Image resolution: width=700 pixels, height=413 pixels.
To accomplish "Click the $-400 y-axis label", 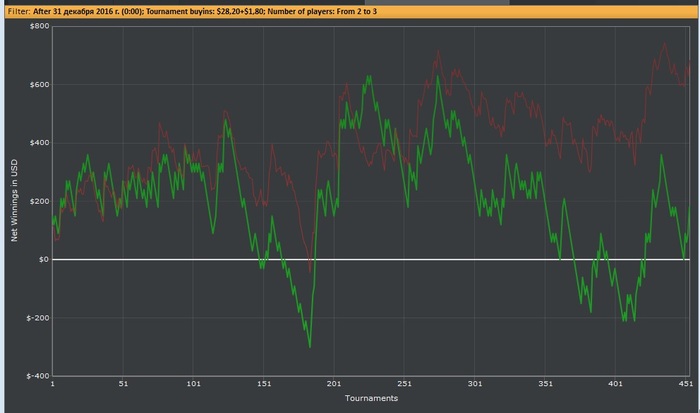I will [x=38, y=376].
